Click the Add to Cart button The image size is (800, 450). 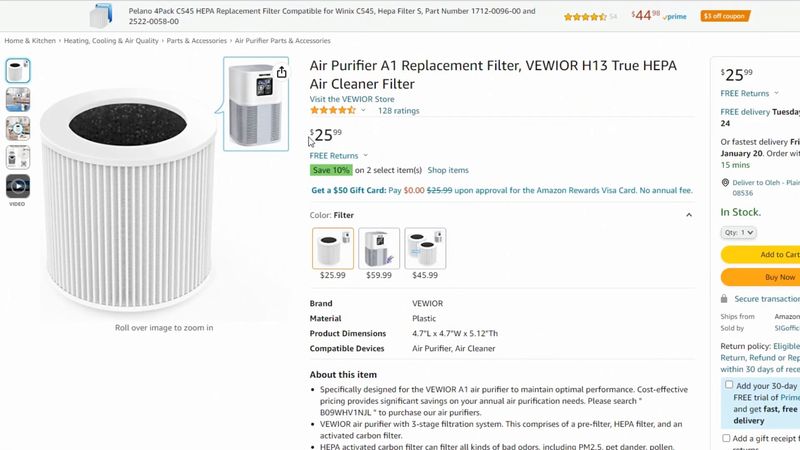pos(760,255)
